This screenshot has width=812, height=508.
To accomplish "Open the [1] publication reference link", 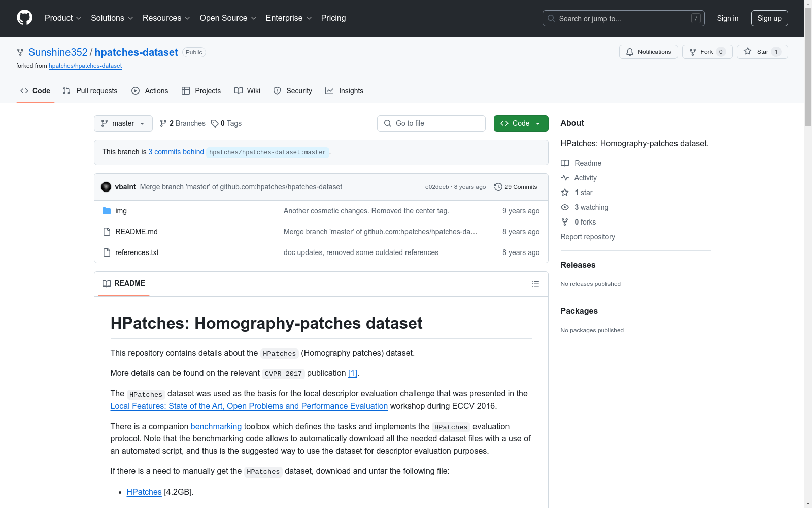I will [x=353, y=373].
